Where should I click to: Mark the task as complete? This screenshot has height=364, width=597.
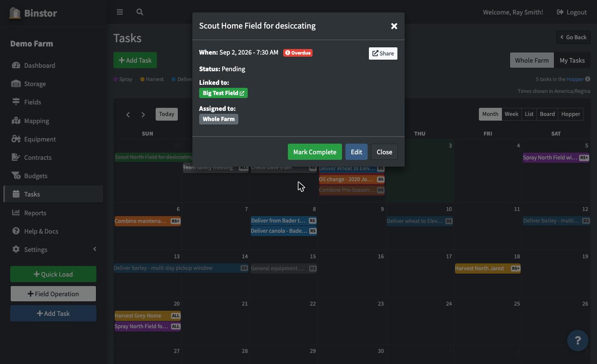tap(315, 152)
